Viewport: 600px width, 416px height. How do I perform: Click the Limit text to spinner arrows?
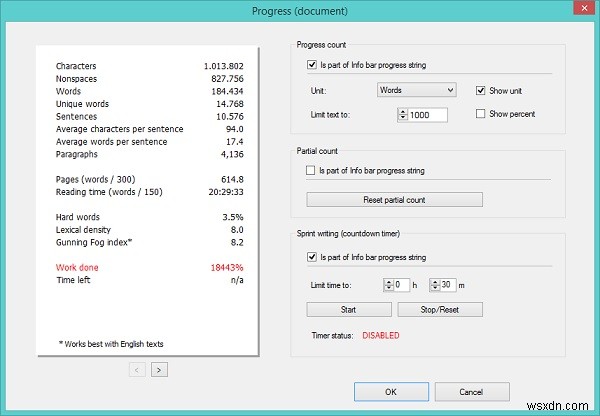click(x=403, y=115)
